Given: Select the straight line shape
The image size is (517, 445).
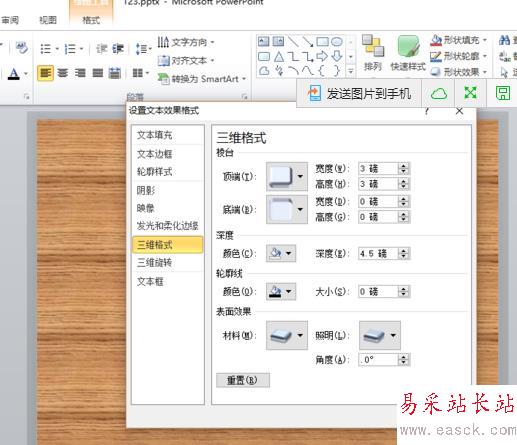Looking at the screenshot, I should (x=293, y=41).
